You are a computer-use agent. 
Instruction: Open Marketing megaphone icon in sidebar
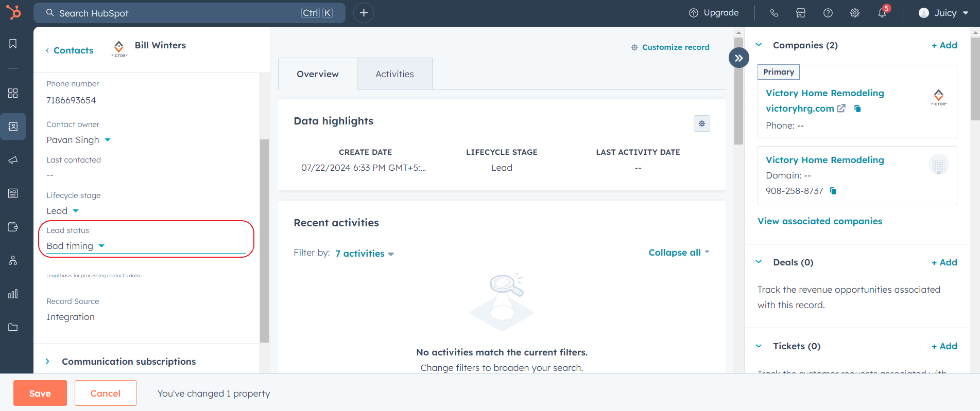pos(13,160)
